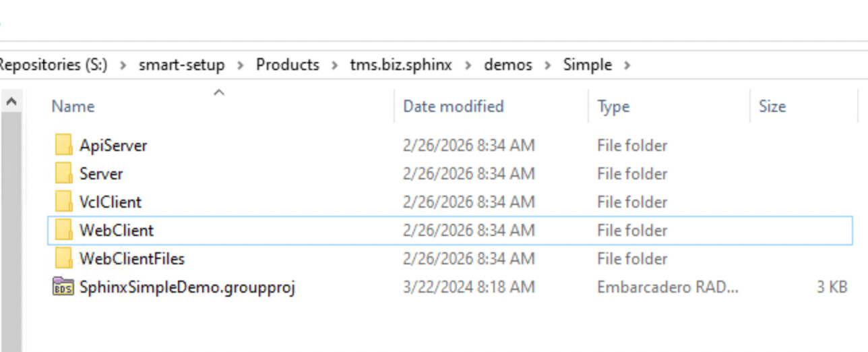Click the Server folder icon
Viewport: 868px width, 352px height.
(x=64, y=173)
